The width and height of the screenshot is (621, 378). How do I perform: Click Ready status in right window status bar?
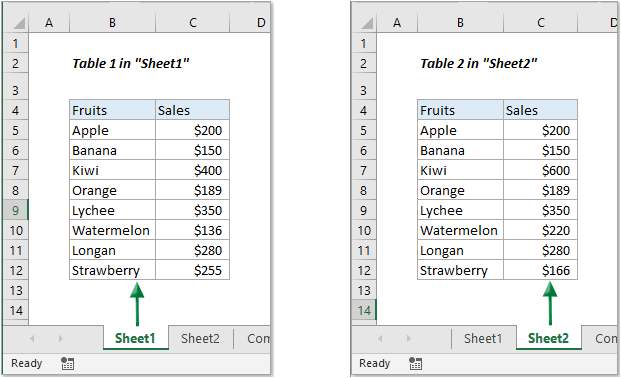click(x=375, y=363)
